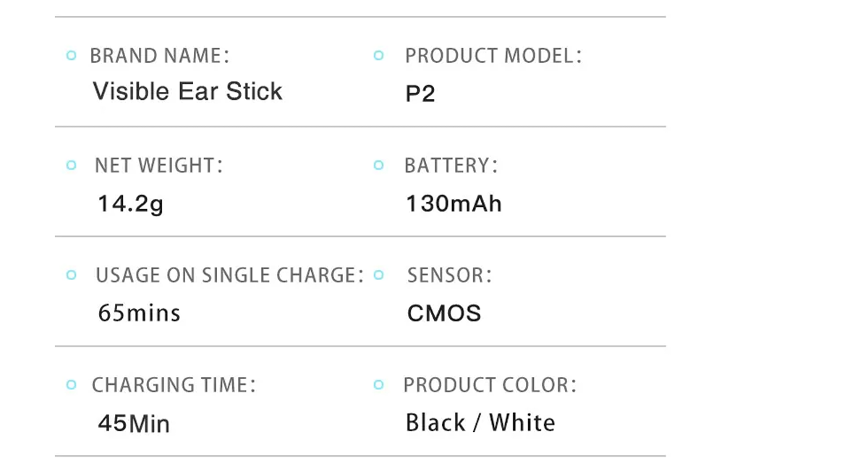Click the bullet beside CHARGING TIME

point(71,385)
